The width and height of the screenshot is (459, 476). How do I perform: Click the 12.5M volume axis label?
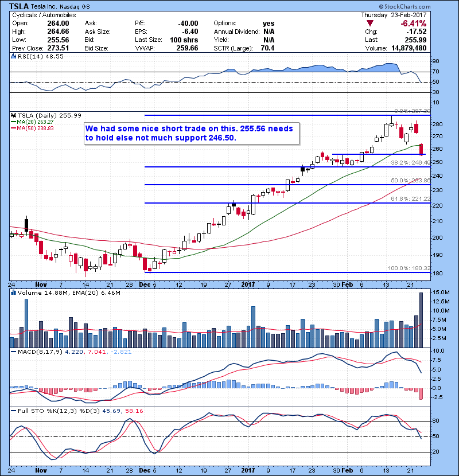click(x=441, y=302)
